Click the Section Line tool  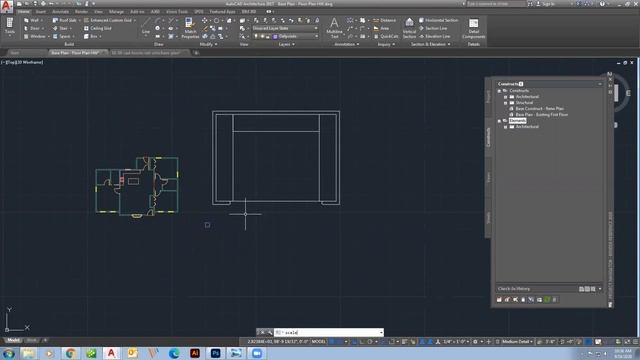pyautogui.click(x=433, y=28)
